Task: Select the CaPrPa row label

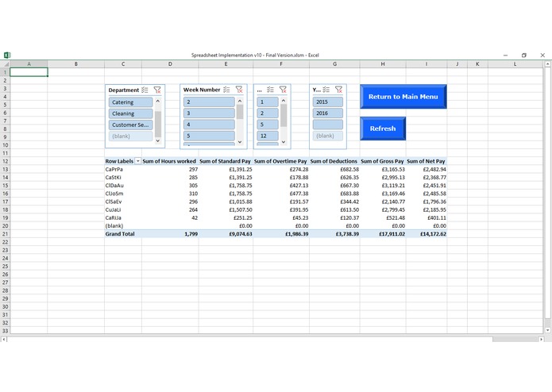Action: (x=114, y=169)
